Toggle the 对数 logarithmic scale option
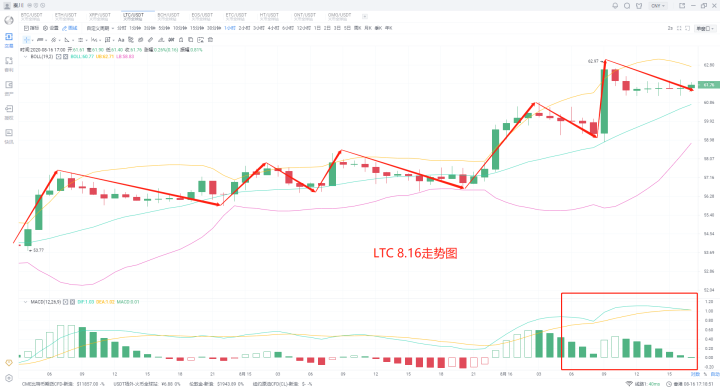 [x=695, y=374]
